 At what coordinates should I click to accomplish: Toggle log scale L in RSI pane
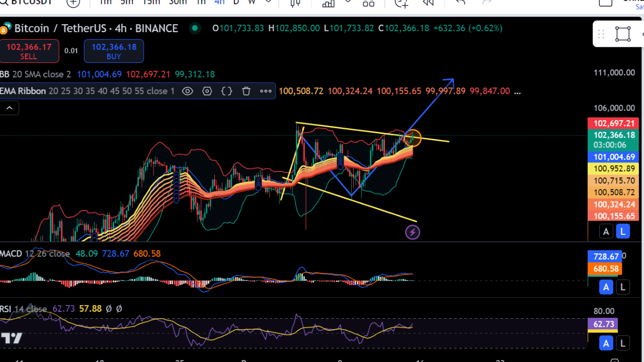(x=623, y=343)
